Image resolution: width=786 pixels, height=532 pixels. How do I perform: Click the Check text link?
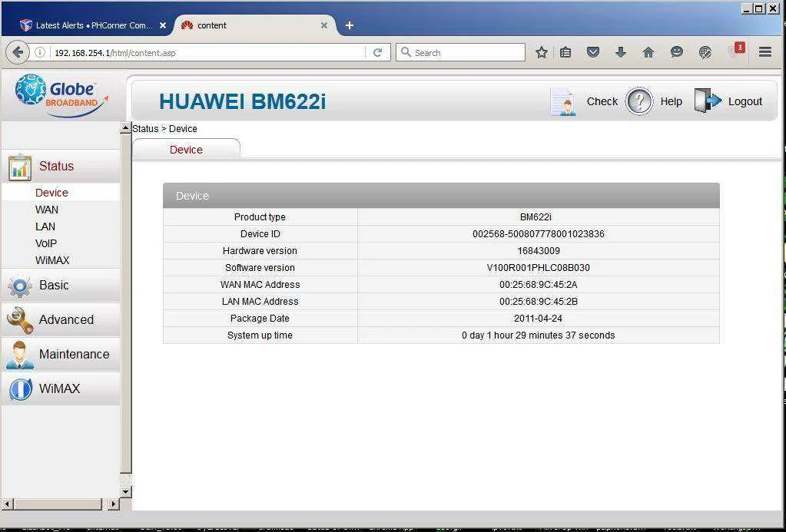[x=602, y=101]
